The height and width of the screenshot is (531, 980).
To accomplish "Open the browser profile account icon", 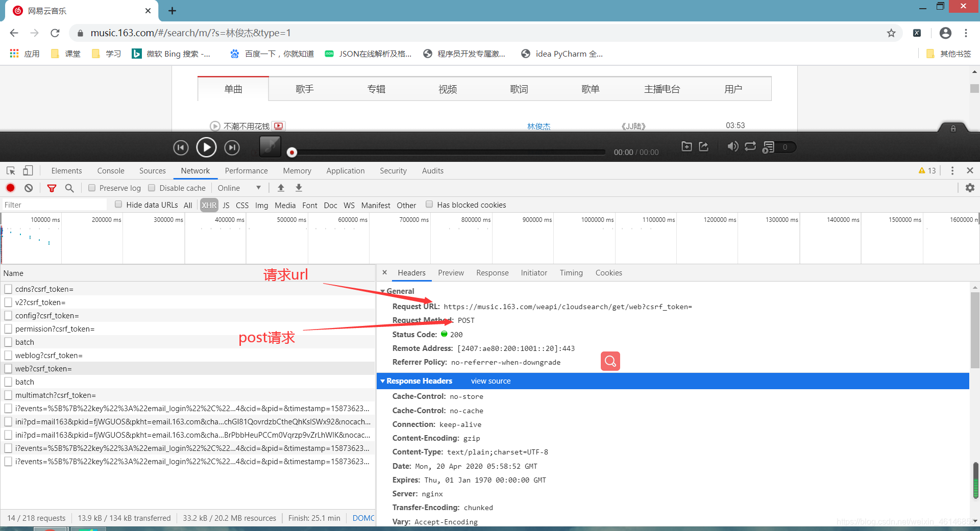I will pos(945,33).
